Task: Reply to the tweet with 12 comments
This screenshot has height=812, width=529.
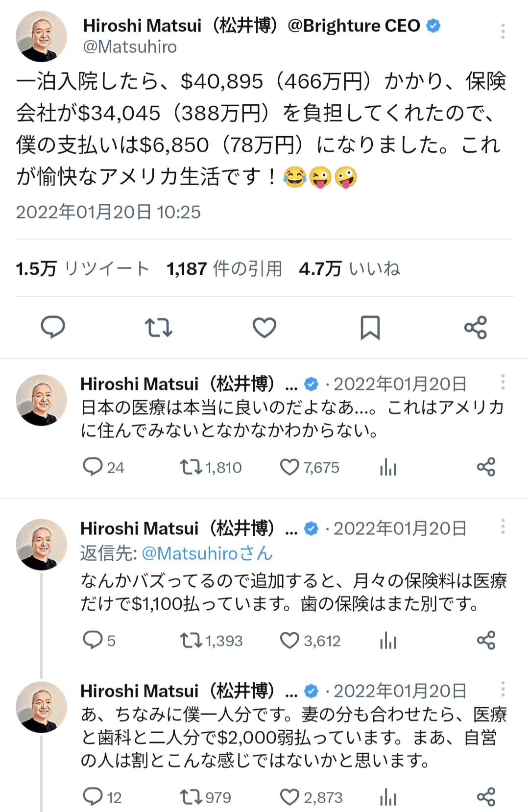Action: 93,797
